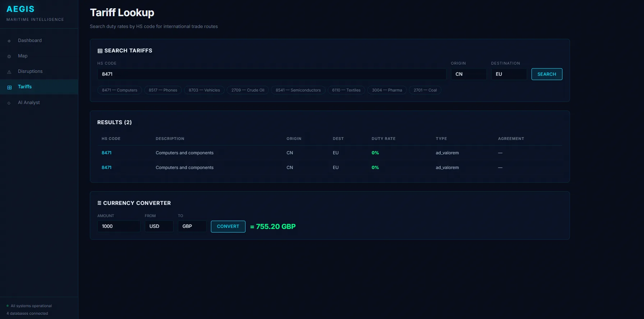The width and height of the screenshot is (644, 319).
Task: Select the 8541 — Semiconductors preset chip
Action: point(298,90)
